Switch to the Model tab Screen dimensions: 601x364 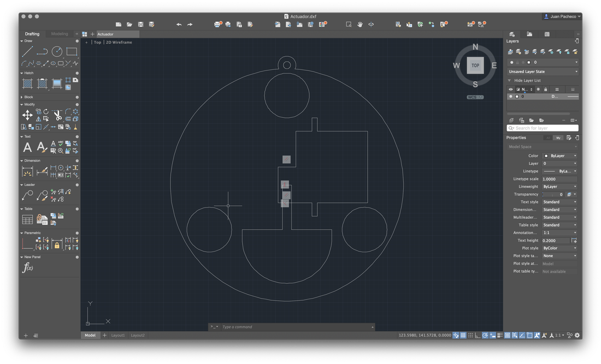90,335
